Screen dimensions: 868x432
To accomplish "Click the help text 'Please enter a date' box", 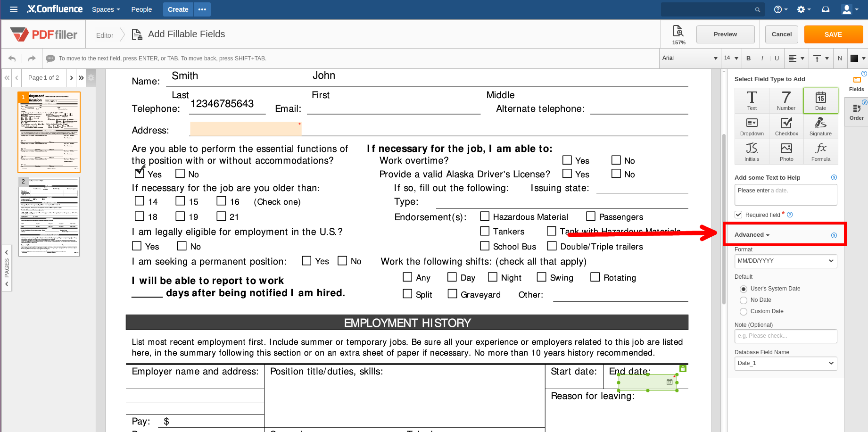I will 785,195.
